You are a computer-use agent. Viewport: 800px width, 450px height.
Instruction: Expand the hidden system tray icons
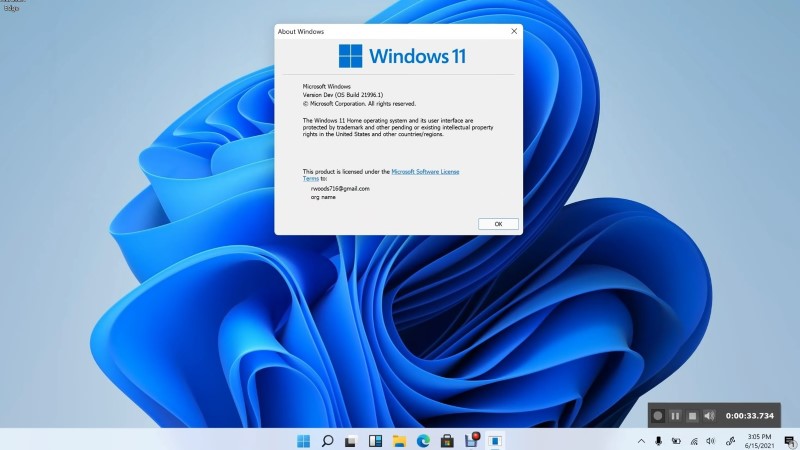641,441
